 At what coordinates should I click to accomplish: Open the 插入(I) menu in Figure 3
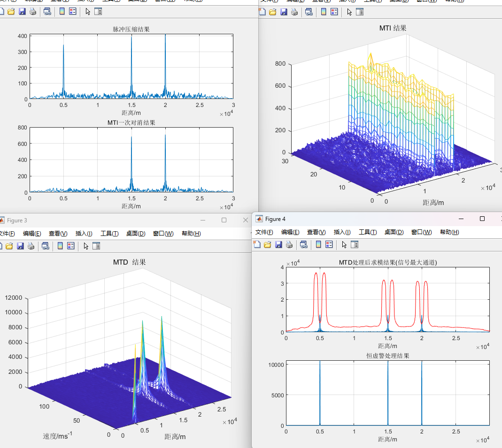point(84,234)
